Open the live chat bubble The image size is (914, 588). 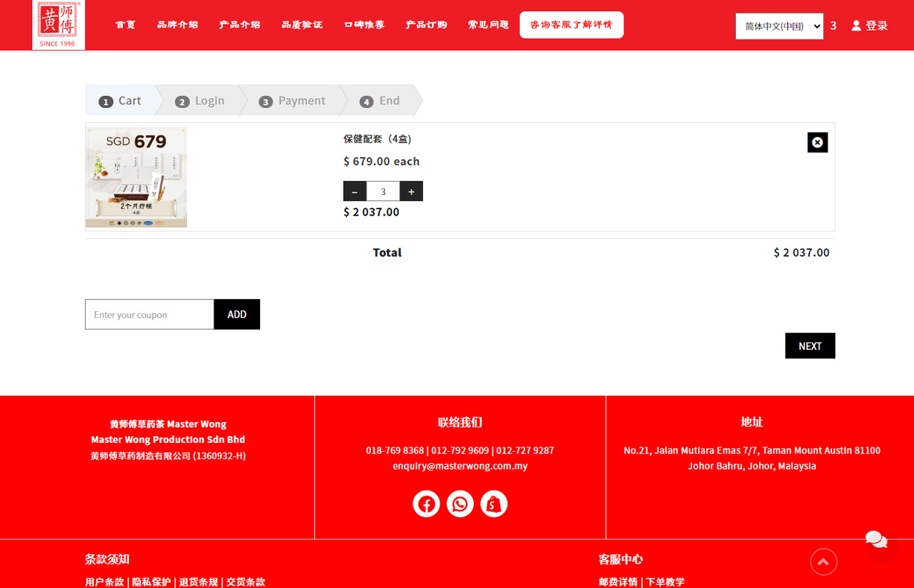(x=876, y=539)
